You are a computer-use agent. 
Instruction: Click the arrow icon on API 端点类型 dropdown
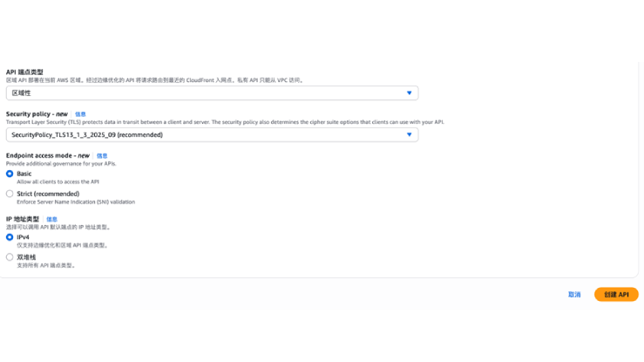[x=409, y=93]
